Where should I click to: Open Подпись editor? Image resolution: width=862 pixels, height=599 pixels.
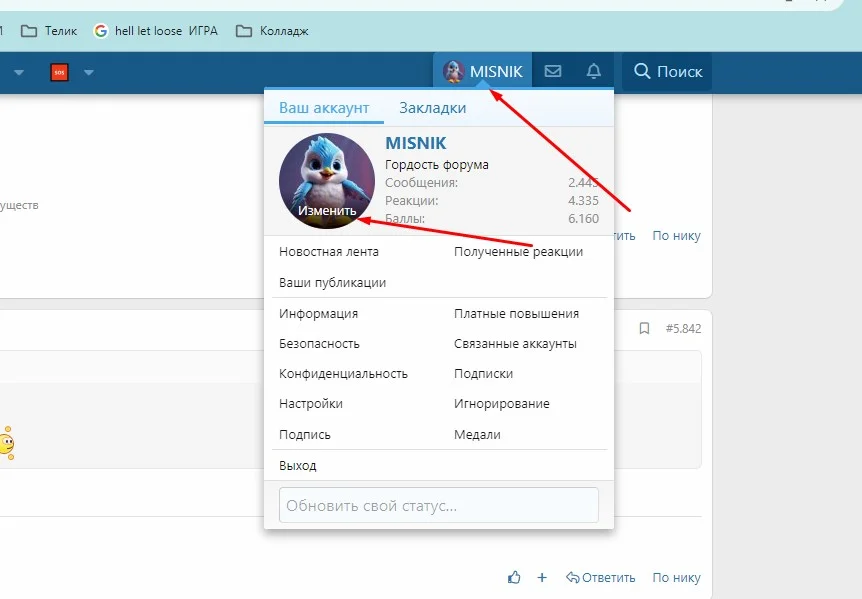[305, 435]
